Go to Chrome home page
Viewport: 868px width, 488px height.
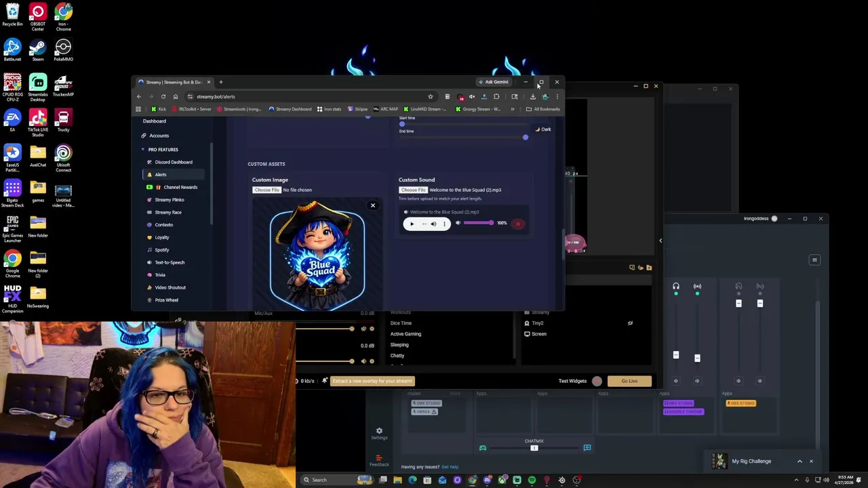tap(175, 96)
